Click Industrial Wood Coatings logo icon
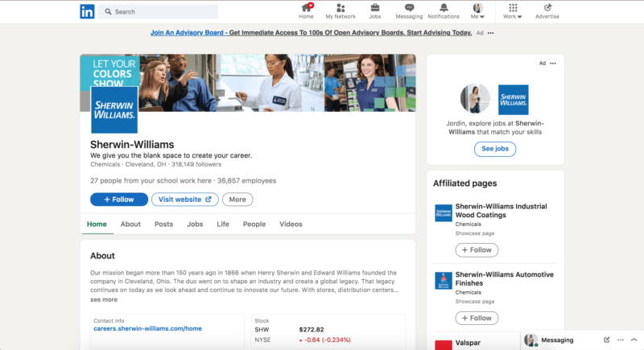The width and height of the screenshot is (644, 350). (444, 213)
